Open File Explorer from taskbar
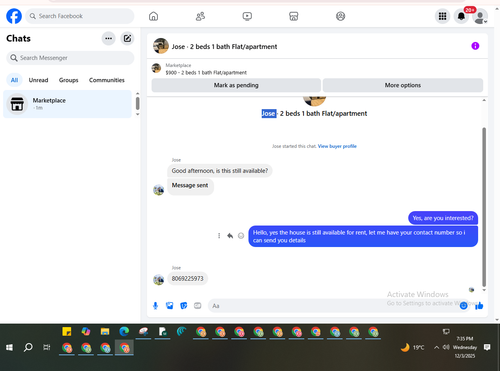The width and height of the screenshot is (500, 371). pyautogui.click(x=105, y=332)
